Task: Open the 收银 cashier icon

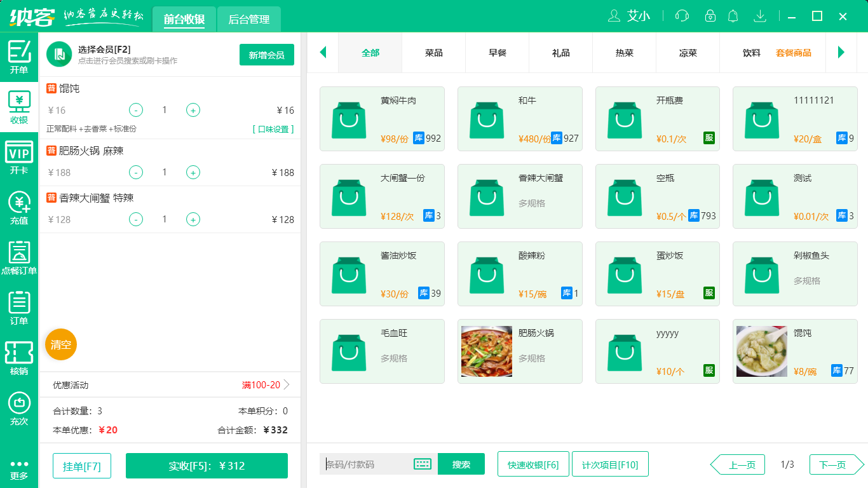Action: 19,105
